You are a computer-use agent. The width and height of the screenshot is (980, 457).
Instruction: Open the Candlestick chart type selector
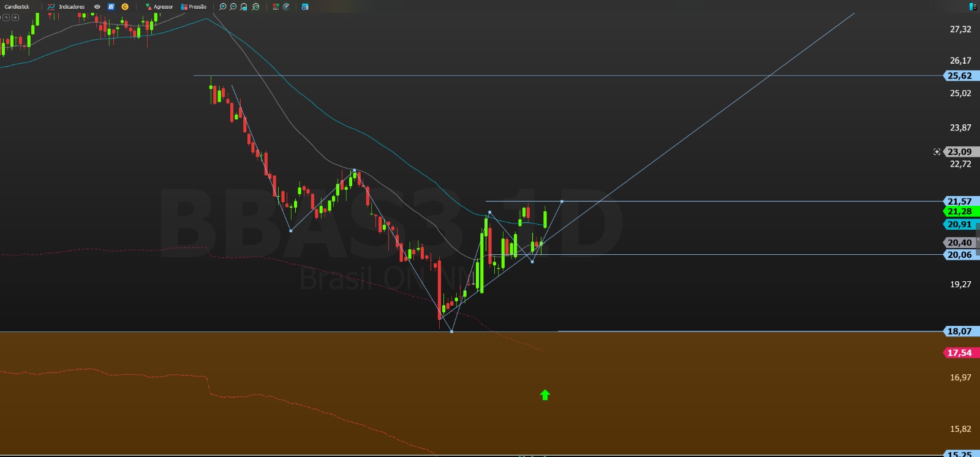[17, 7]
